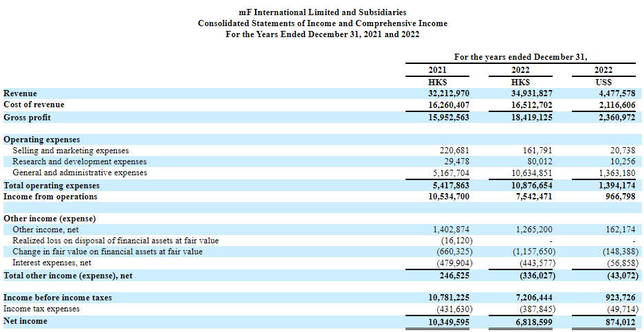Select total operating expenses value 10,876,654

[x=531, y=186]
